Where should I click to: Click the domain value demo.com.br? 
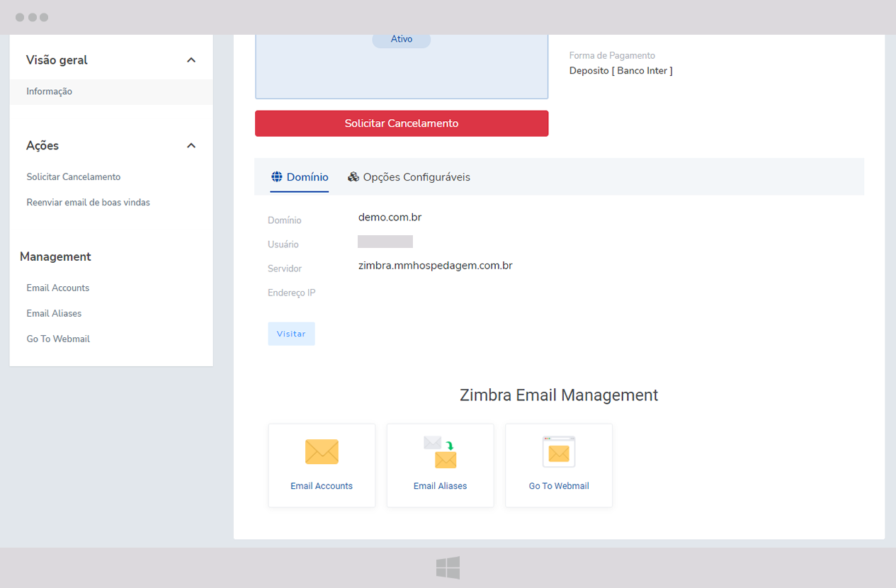pos(390,217)
